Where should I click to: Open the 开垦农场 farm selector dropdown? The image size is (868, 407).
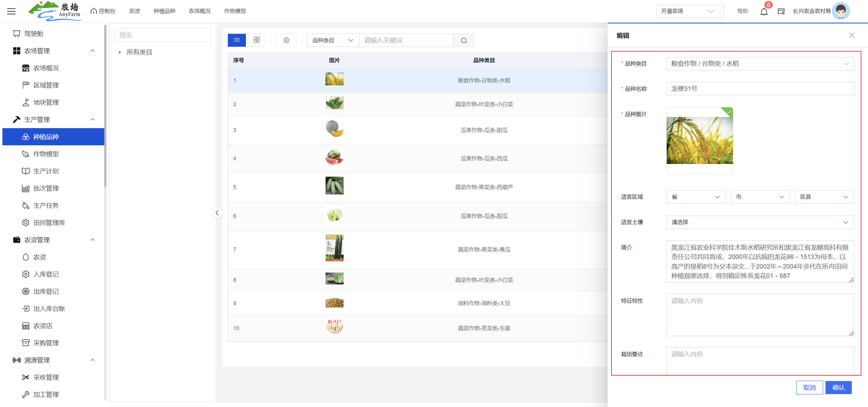689,11
